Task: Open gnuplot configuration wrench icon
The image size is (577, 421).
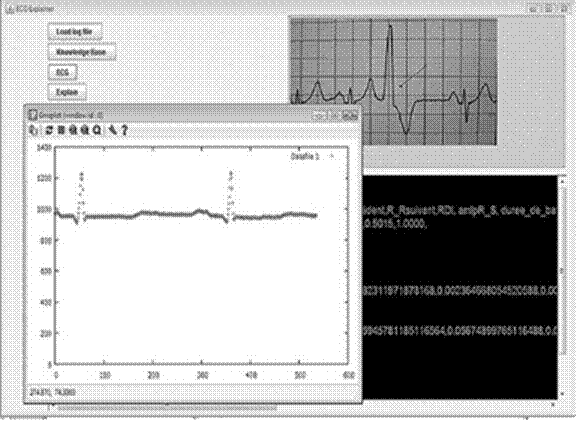Action: coord(113,130)
